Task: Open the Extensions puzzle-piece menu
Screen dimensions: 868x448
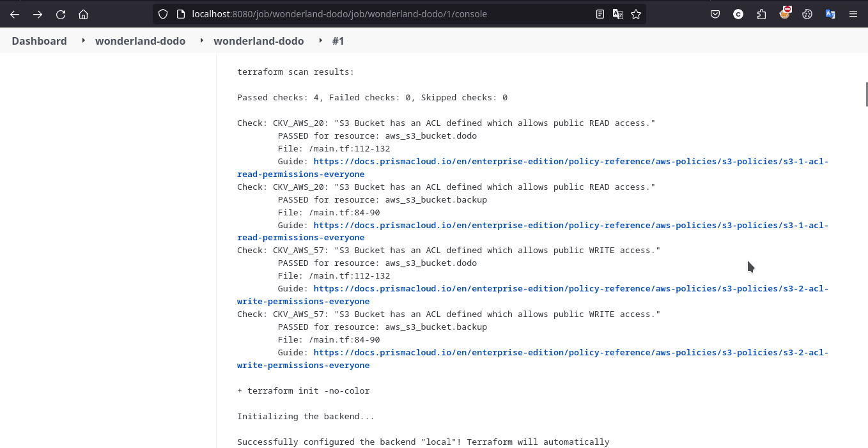Action: pyautogui.click(x=761, y=14)
